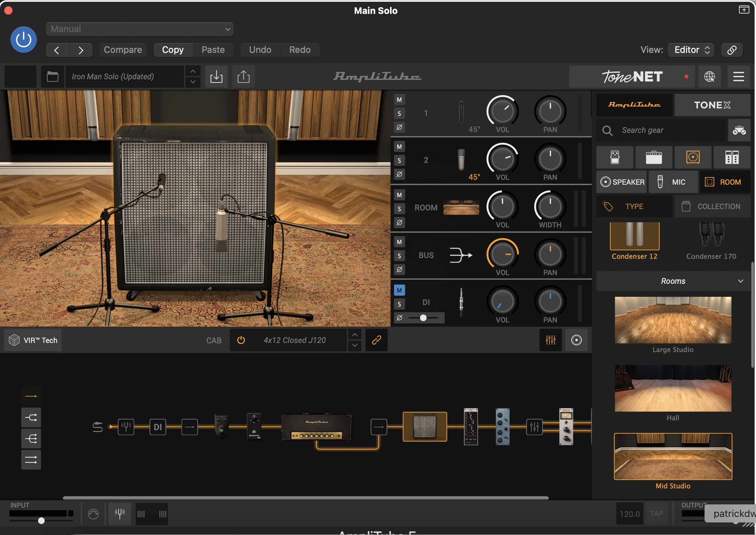Switch to ROOM tab
The width and height of the screenshot is (756, 535).
(725, 182)
